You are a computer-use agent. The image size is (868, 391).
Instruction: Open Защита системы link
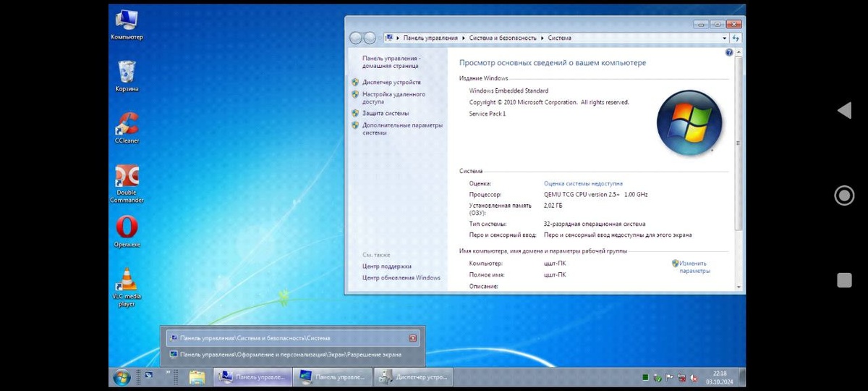386,114
